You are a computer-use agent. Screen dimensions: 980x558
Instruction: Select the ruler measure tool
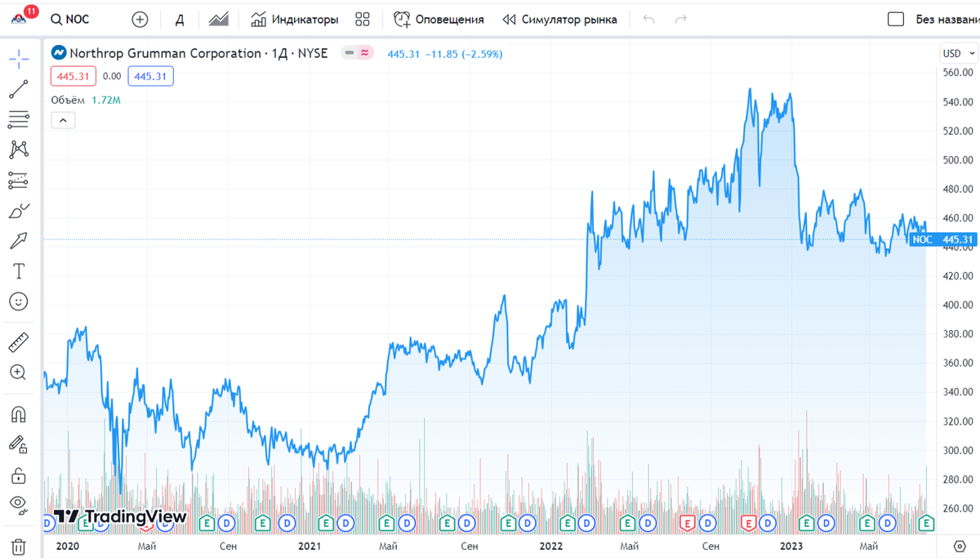[x=19, y=342]
